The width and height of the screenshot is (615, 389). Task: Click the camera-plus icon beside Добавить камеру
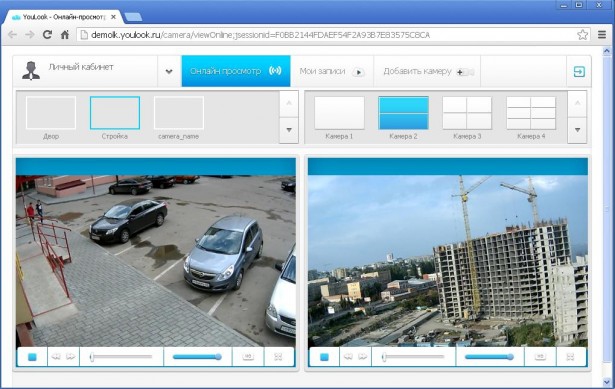click(x=465, y=72)
